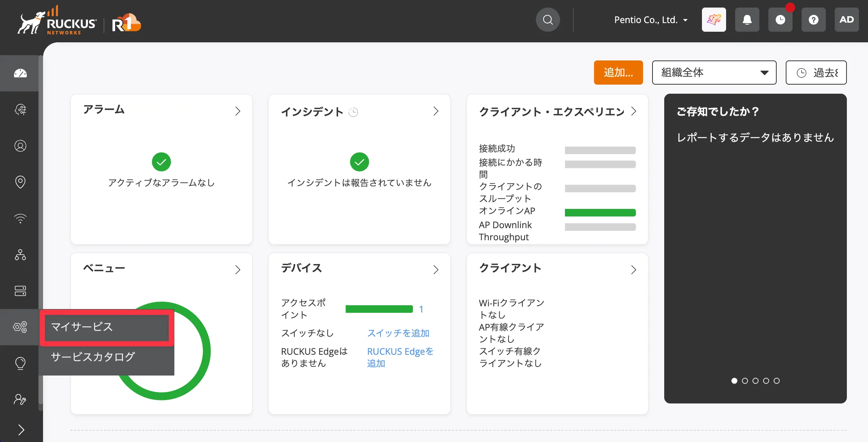
Task: Select the fifth carousel dot in ご存知でしたか
Action: (x=777, y=381)
